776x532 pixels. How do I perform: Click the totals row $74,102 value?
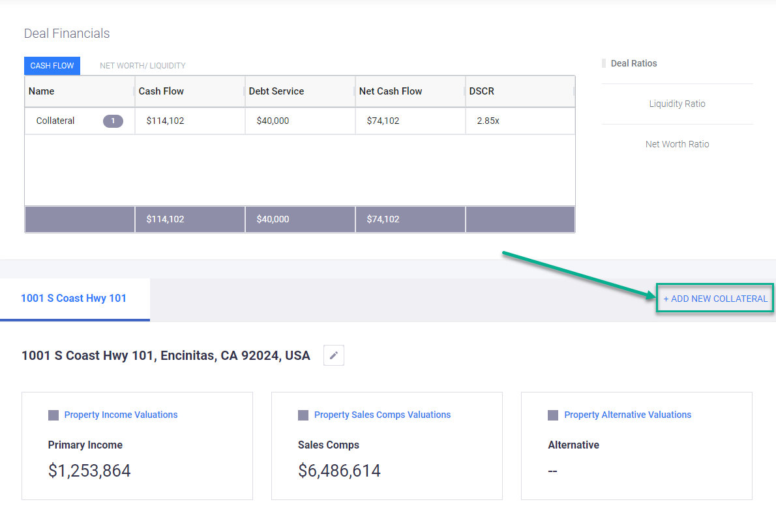tap(383, 219)
